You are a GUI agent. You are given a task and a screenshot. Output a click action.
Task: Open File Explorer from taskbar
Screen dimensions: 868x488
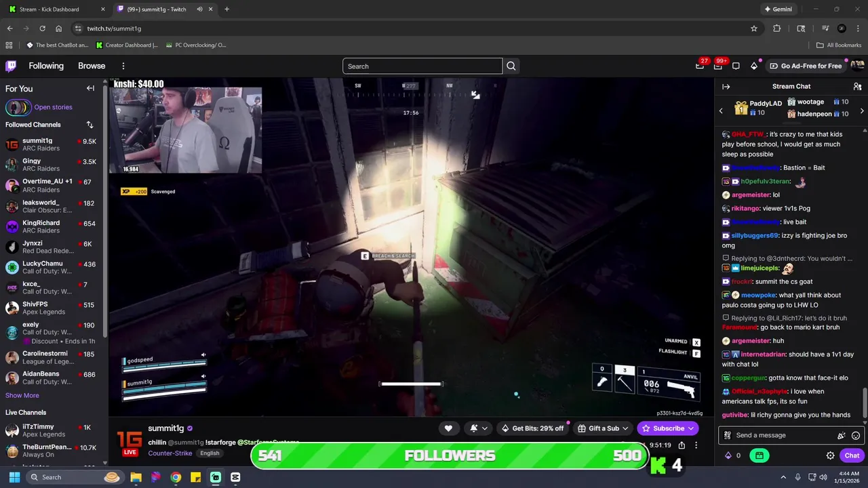[x=136, y=477]
